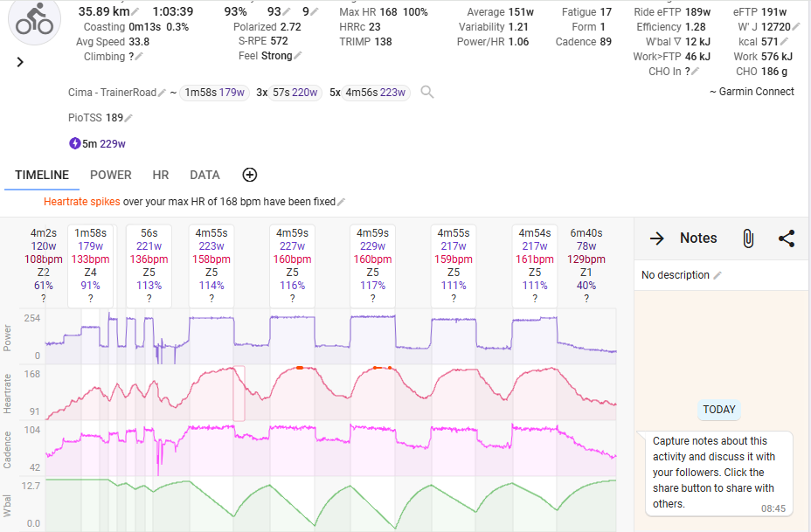Screen dimensions: 811x532
Task: Edit the heartrate spikes fix setting
Action: tap(341, 202)
